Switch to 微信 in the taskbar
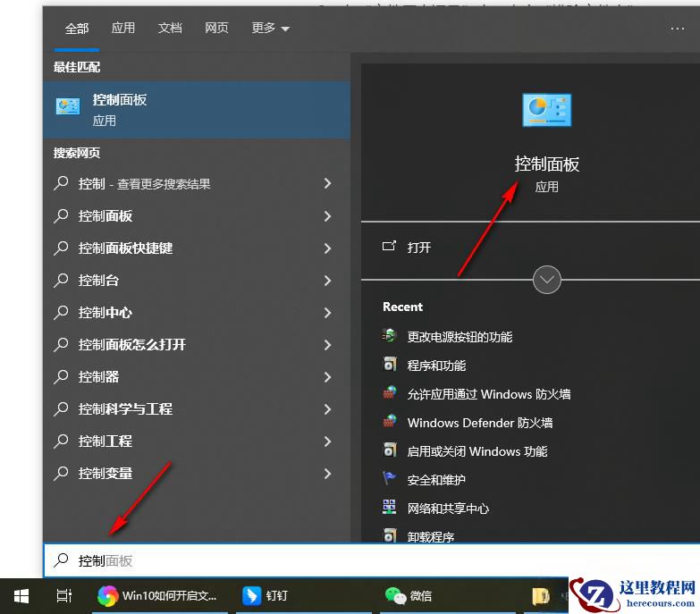This screenshot has height=614, width=700. 447,596
